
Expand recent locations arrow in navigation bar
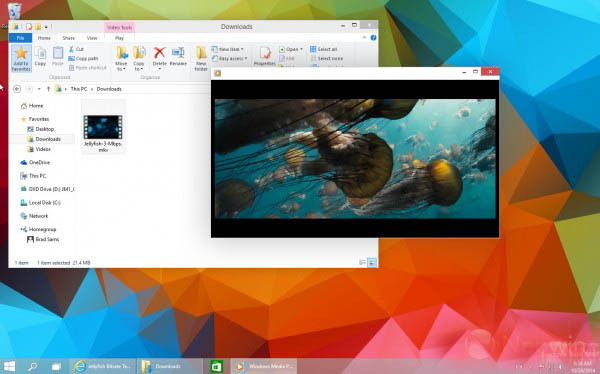point(39,89)
